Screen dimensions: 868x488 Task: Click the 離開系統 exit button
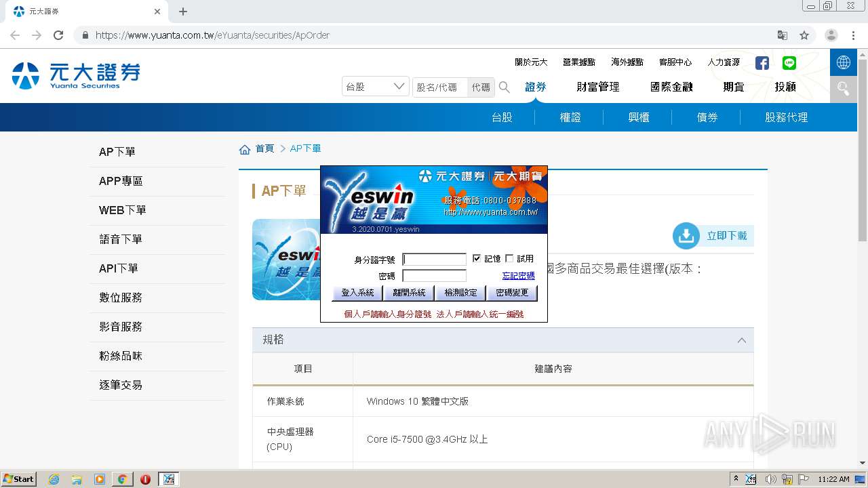[x=409, y=293]
